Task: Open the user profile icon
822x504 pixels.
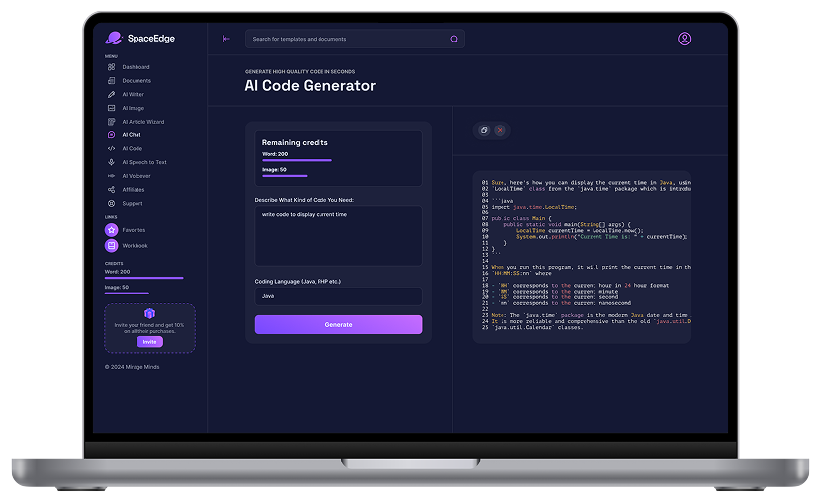Action: click(x=685, y=39)
